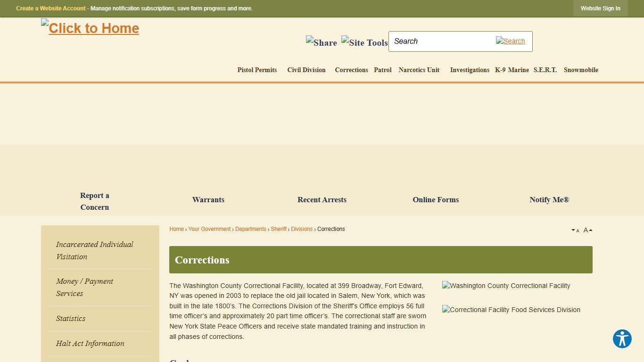Open Notify Me® notifications

point(549,199)
